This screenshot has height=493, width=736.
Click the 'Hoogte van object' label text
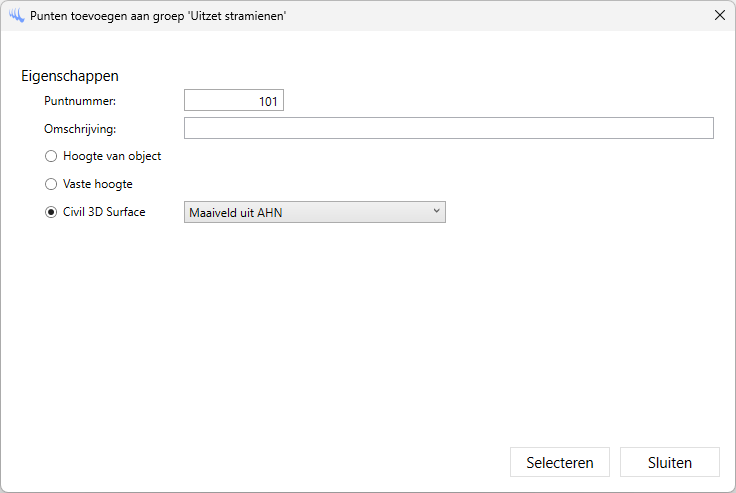[x=112, y=156]
